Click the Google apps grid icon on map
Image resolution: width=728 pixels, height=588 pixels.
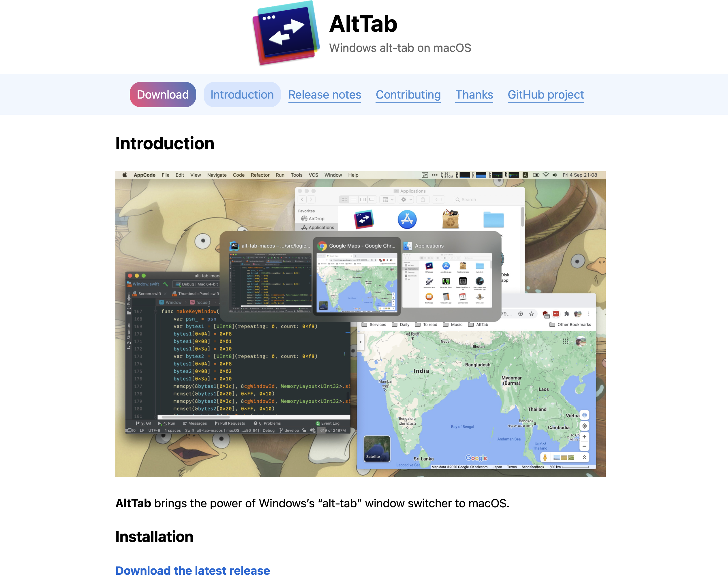(x=565, y=342)
